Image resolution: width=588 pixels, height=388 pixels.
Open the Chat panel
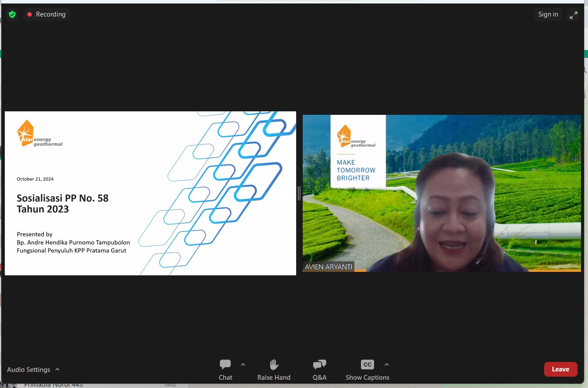[x=225, y=370]
